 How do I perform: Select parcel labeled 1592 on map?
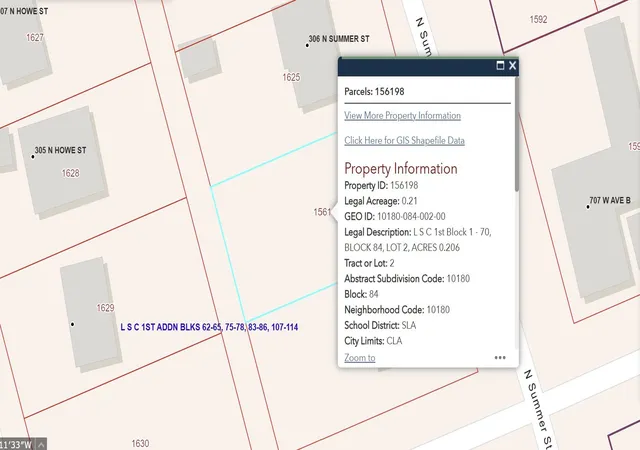point(538,19)
